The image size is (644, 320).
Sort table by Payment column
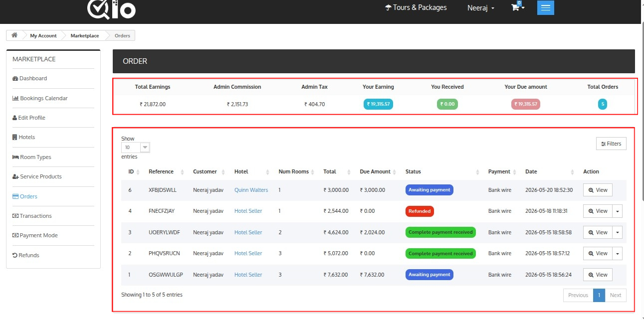tap(503, 171)
